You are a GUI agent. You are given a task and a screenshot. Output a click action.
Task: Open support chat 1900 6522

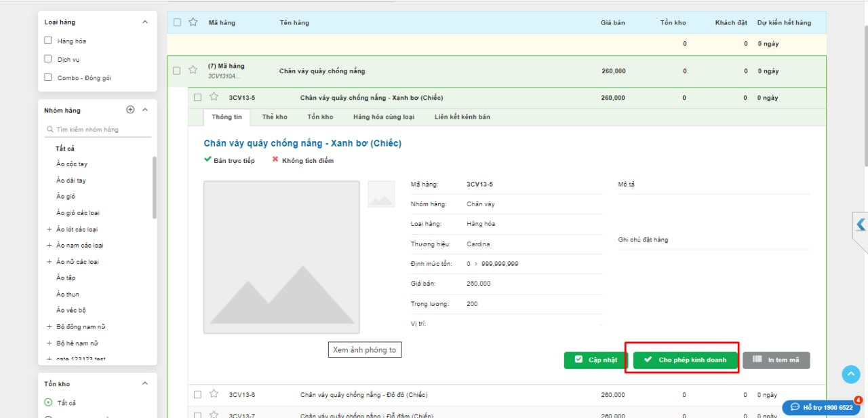pos(821,407)
